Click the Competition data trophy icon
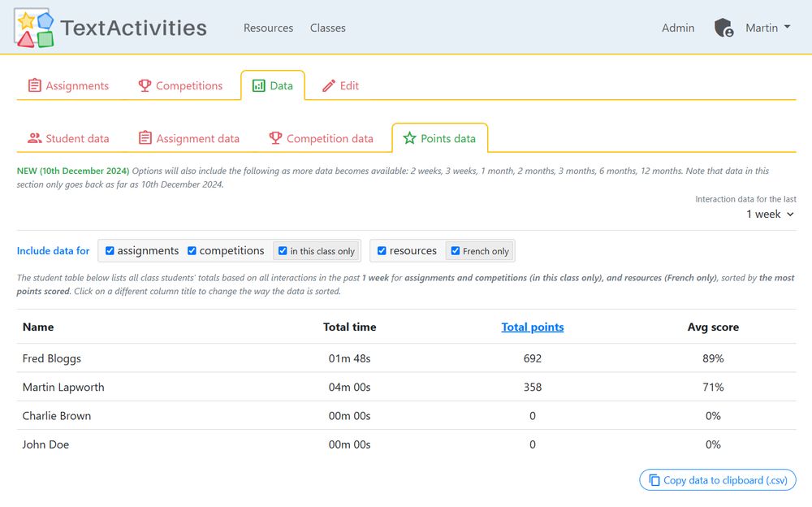 click(275, 138)
